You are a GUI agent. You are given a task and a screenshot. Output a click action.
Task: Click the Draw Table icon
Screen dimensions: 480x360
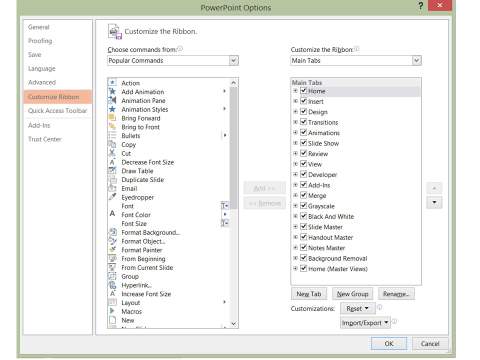[x=112, y=170]
